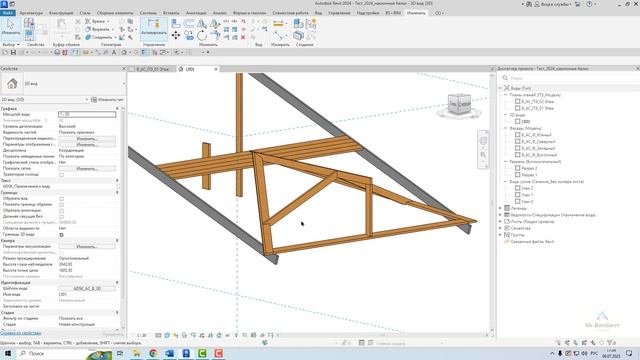Collapse the Камера properties section
Image resolution: width=640 pixels, height=360 pixels.
click(x=117, y=241)
